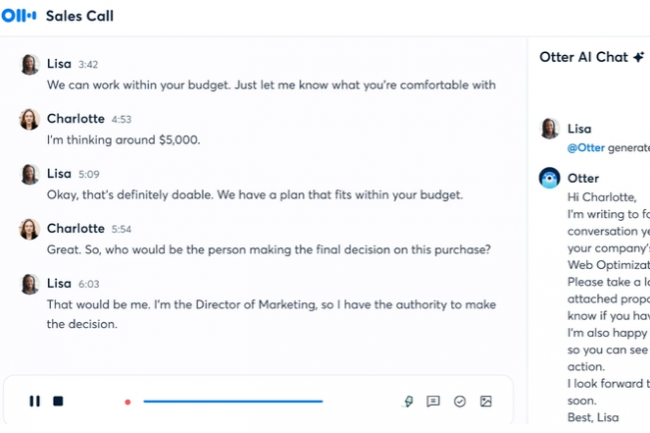Click Charlotte's "I'm thinking around $5,000" message
This screenshot has height=433, width=650.
[x=124, y=139]
